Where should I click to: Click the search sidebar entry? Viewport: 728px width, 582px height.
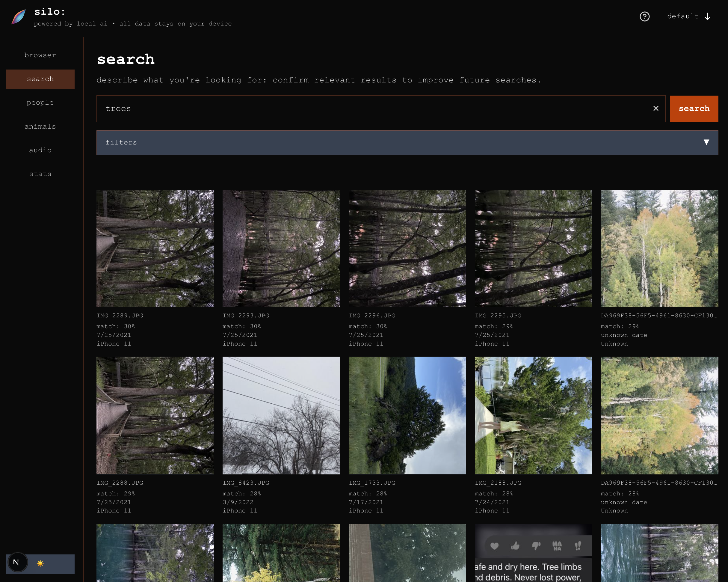(x=40, y=79)
